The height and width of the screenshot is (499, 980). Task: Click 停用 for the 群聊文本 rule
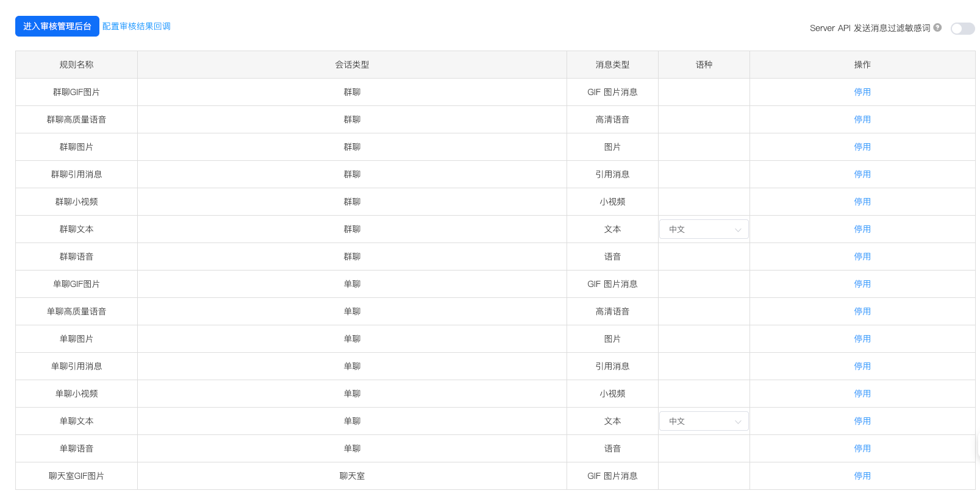pyautogui.click(x=862, y=229)
